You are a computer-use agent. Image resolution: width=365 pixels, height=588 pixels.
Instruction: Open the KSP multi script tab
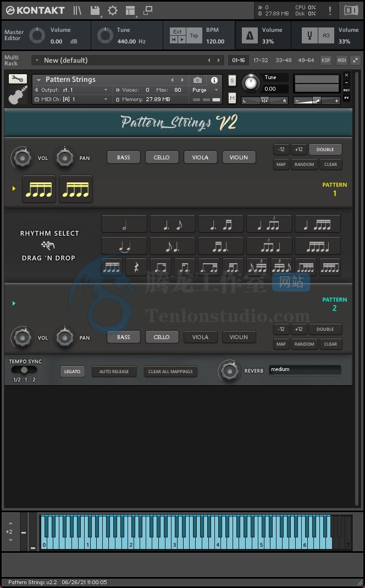click(325, 60)
